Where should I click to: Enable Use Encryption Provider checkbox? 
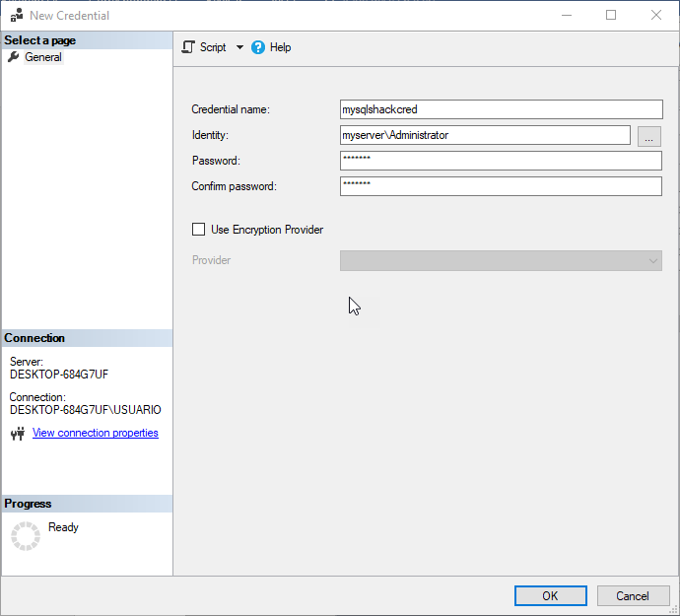[x=199, y=230]
